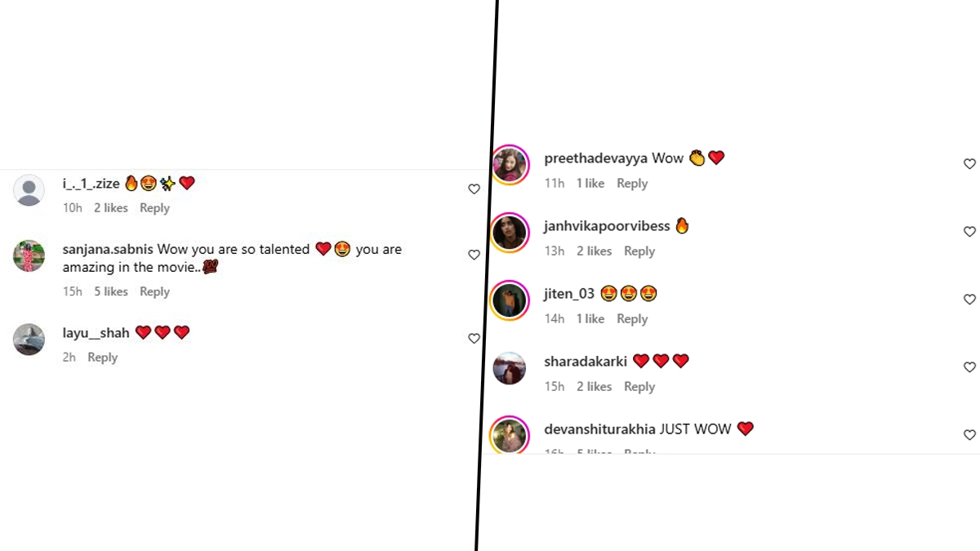View the 5 likes on sanjana.sabnis comment
The width and height of the screenshot is (980, 551).
[111, 291]
